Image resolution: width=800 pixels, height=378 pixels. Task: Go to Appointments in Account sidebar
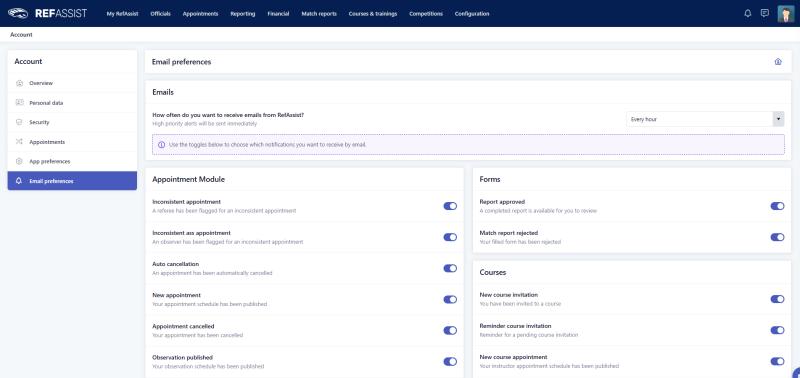click(72, 142)
